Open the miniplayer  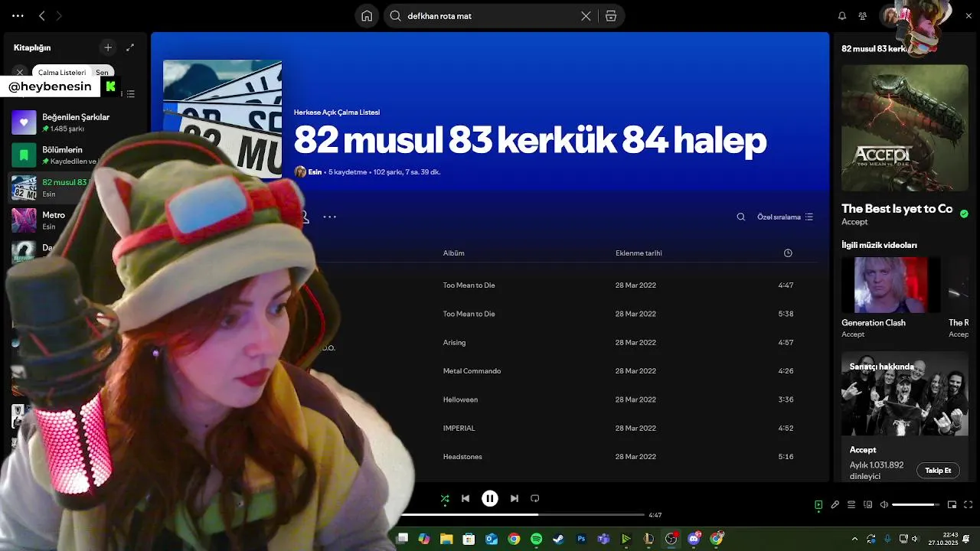click(x=952, y=505)
